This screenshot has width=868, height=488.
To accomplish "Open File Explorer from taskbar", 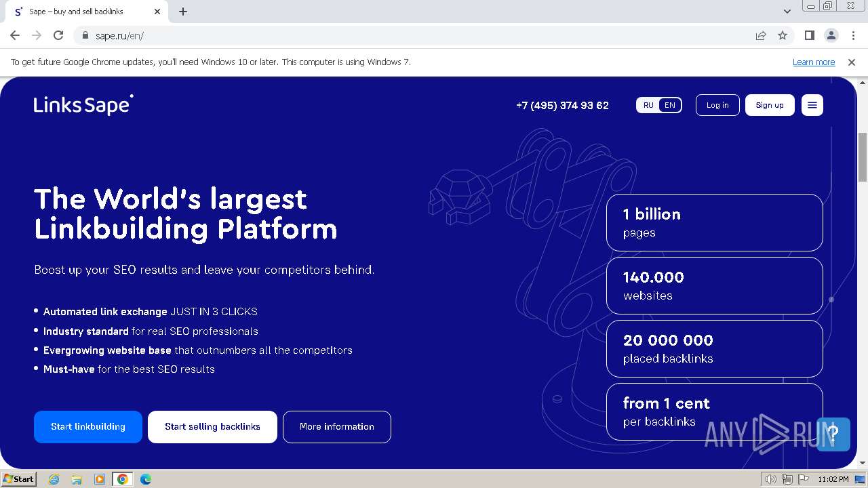I will pyautogui.click(x=77, y=479).
